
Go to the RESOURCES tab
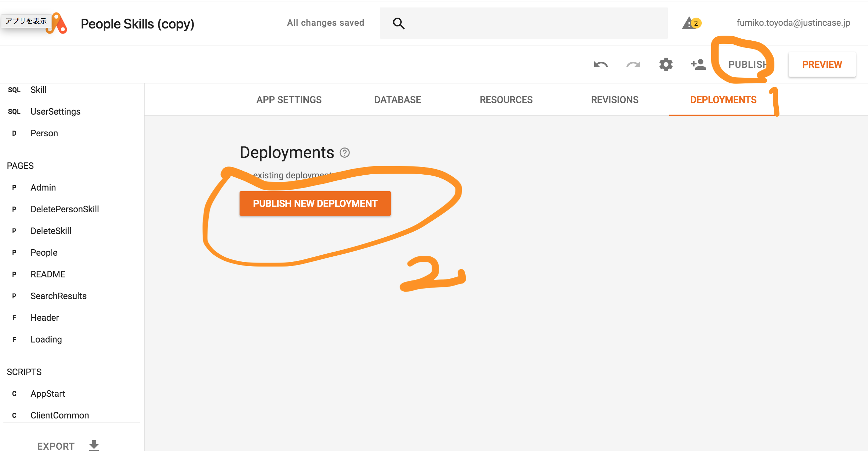(x=506, y=100)
